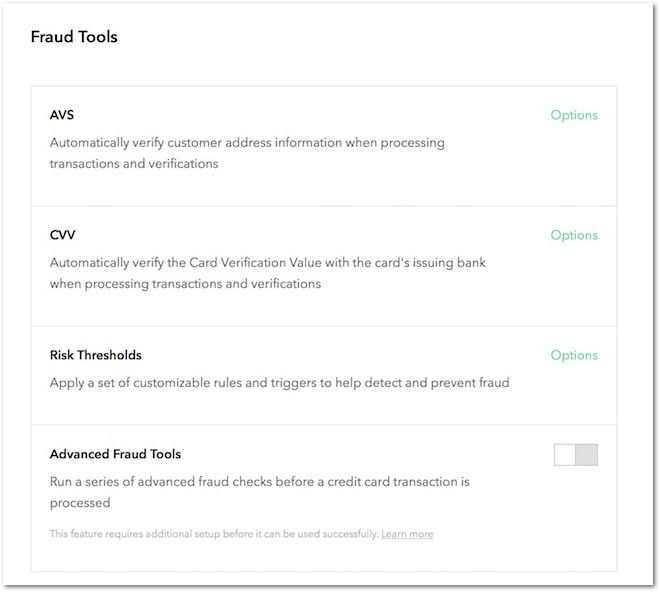Click the 'Card Verification Value' description line

[x=268, y=263]
